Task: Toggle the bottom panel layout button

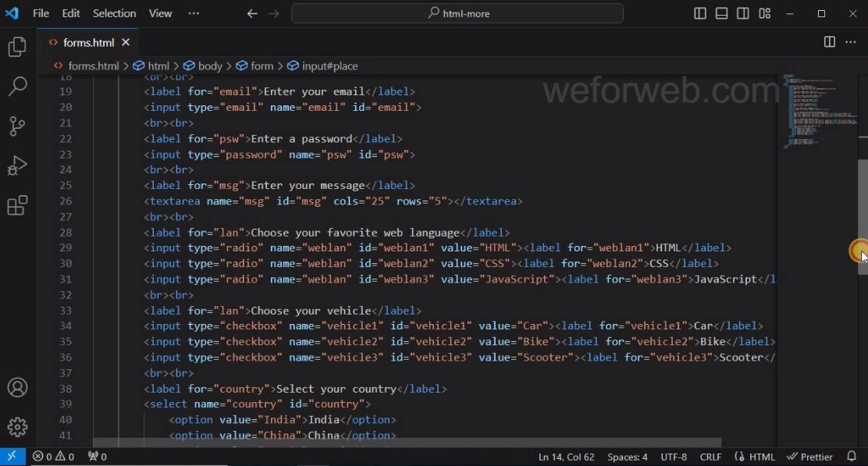Action: [x=721, y=13]
